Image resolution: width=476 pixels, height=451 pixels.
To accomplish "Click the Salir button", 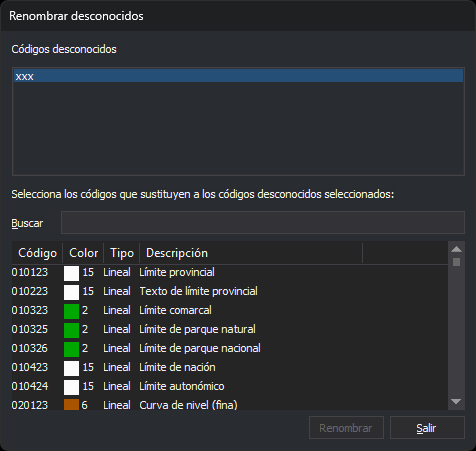I will click(427, 428).
